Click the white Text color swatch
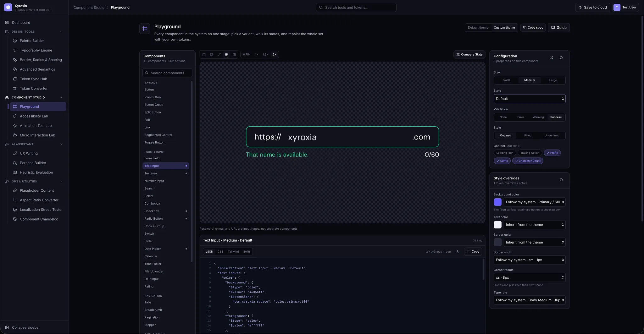The height and width of the screenshot is (334, 644). 497,225
